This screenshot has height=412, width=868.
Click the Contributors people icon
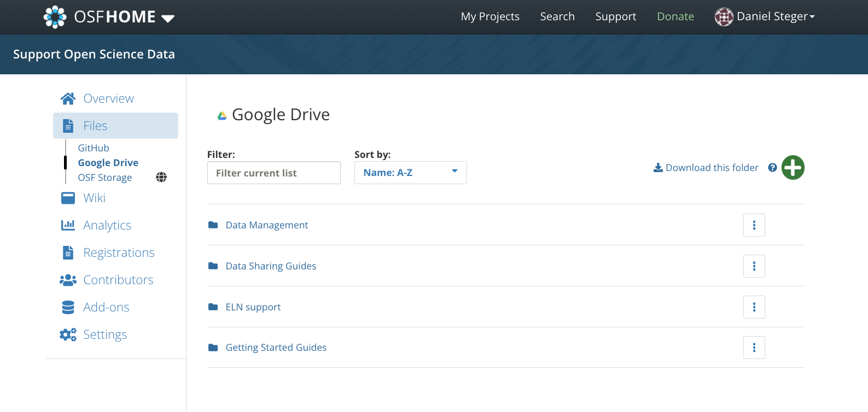pos(68,280)
